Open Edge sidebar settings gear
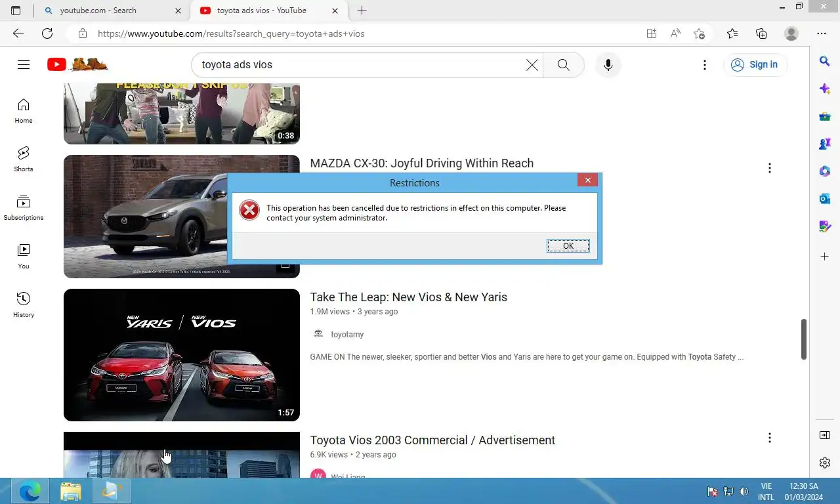This screenshot has height=504, width=840. click(825, 463)
